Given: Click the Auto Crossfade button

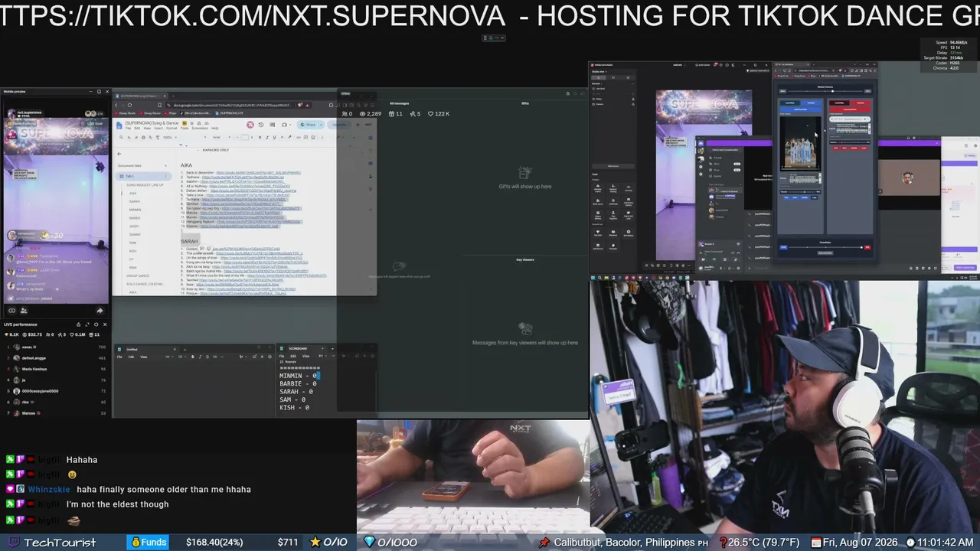Looking at the screenshot, I should pyautogui.click(x=825, y=253).
